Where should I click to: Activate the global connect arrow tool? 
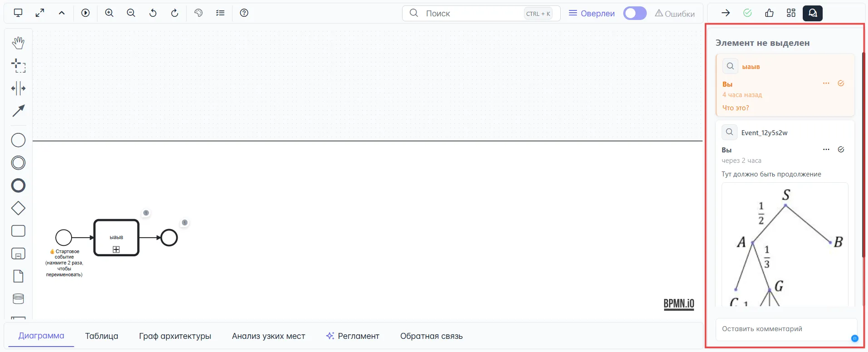pos(18,111)
